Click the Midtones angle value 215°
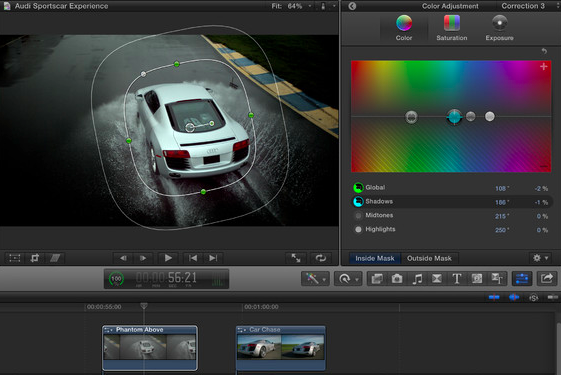This screenshot has height=375, width=561. click(x=502, y=216)
